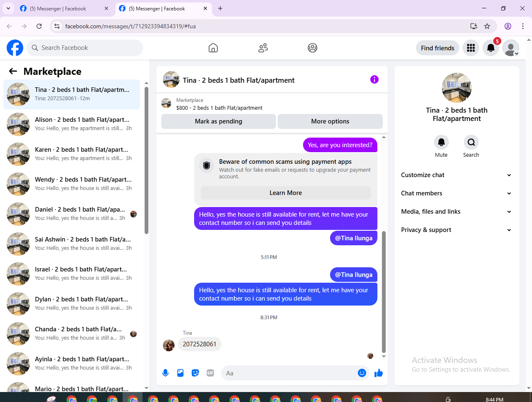The image size is (532, 402).
Task: Open the account profile menu
Action: coord(511,48)
